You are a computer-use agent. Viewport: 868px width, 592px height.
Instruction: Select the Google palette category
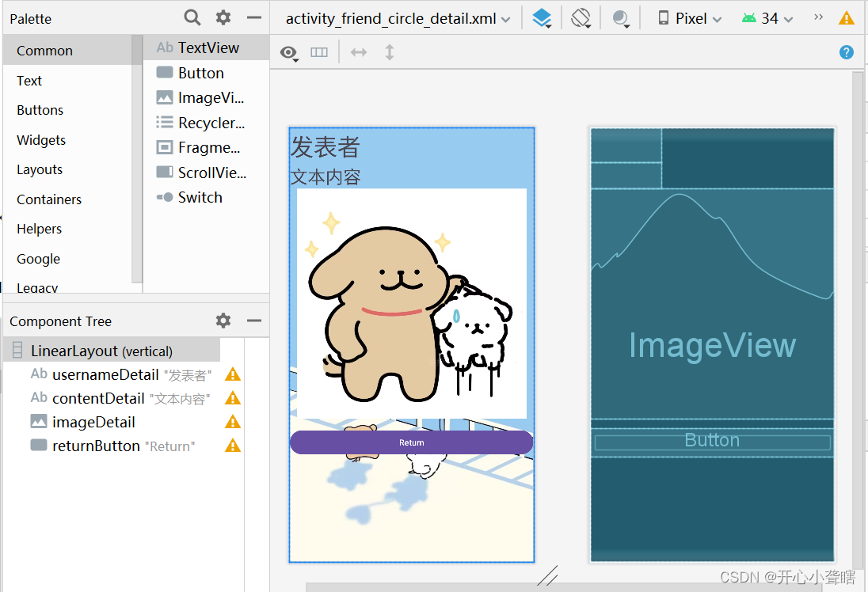(67, 258)
